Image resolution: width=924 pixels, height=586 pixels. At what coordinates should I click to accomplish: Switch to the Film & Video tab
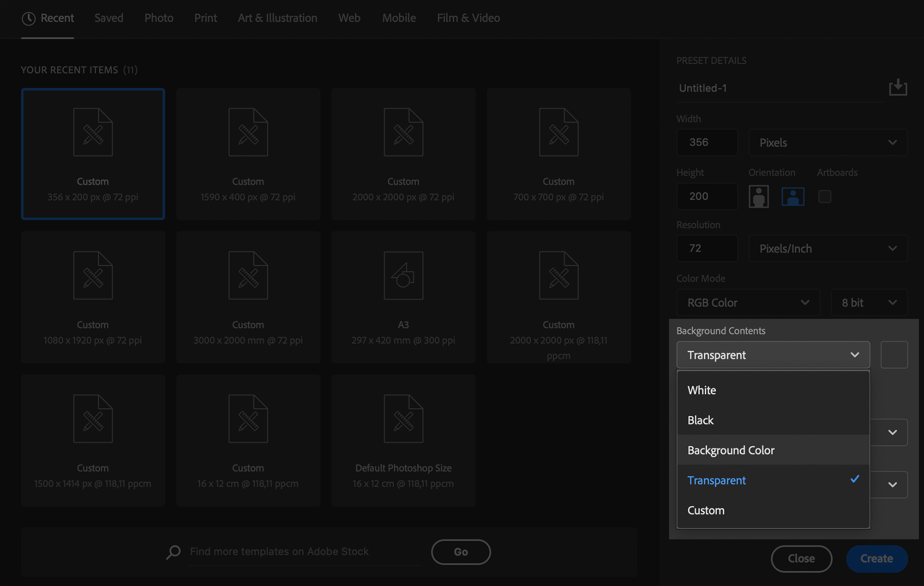(x=468, y=18)
